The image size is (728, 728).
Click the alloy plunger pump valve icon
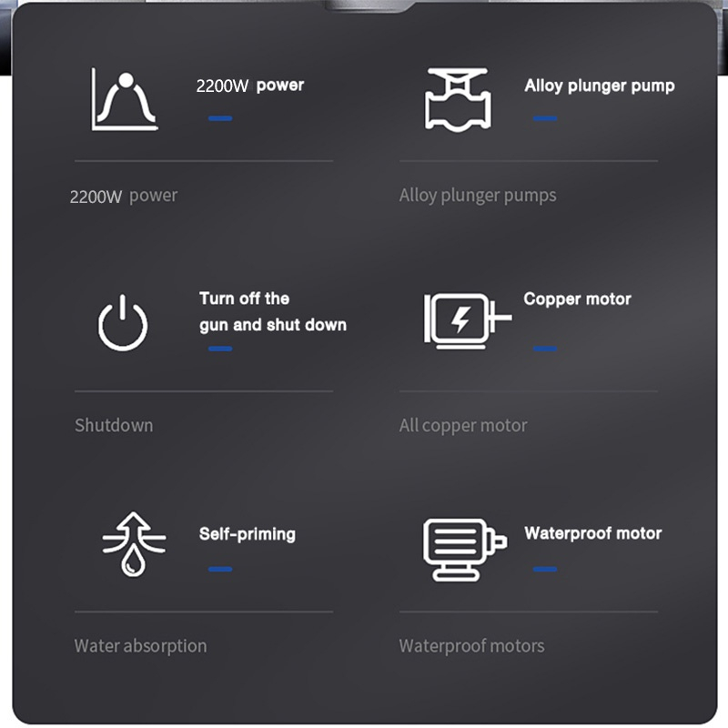click(458, 100)
